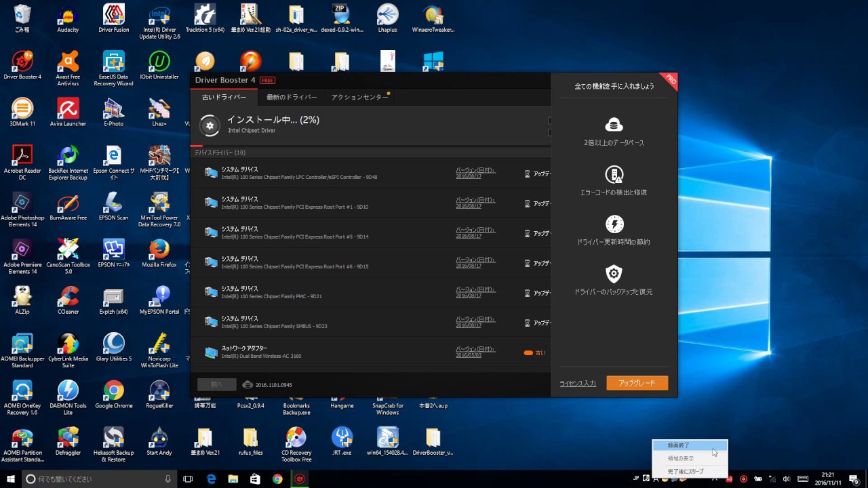868x488 pixels.
Task: Click the 領域の表示 menu entry
Action: pyautogui.click(x=690, y=458)
